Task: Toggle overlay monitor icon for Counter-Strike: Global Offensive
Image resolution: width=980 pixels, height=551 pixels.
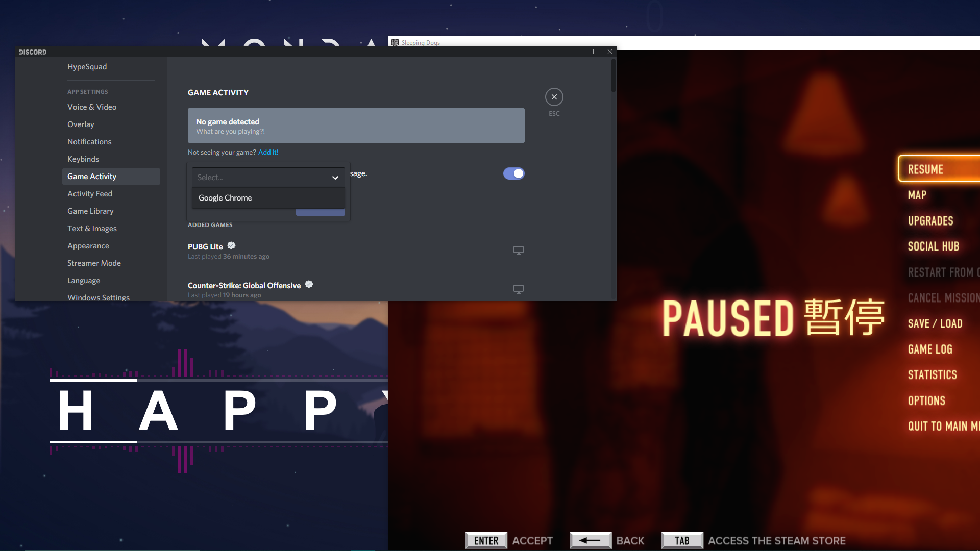Action: coord(518,289)
